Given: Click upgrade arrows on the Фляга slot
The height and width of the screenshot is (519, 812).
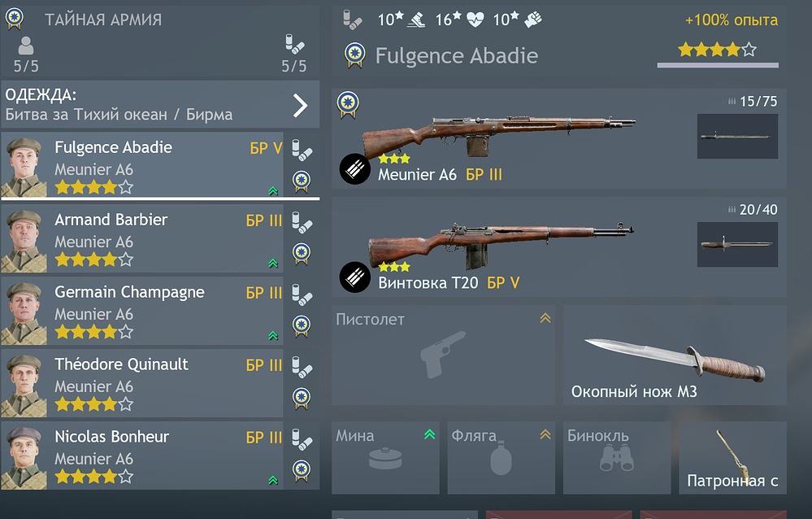Looking at the screenshot, I should (x=545, y=434).
